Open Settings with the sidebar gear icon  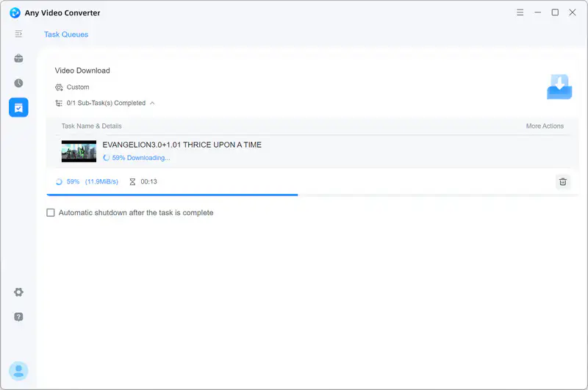pyautogui.click(x=18, y=292)
